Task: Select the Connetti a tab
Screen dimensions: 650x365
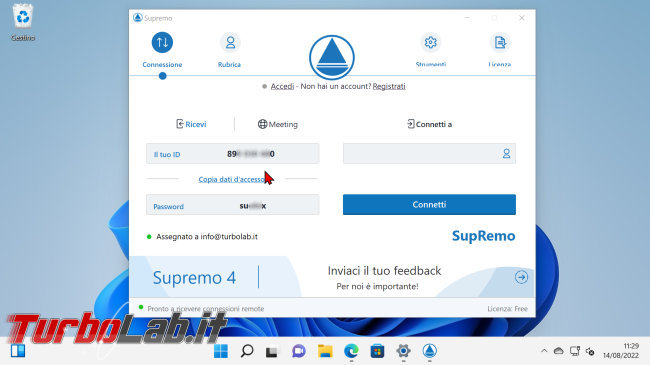Action: [429, 124]
